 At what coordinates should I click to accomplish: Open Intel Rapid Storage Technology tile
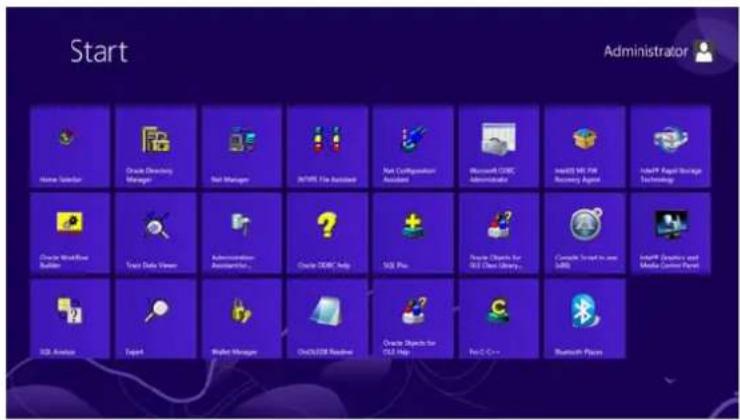[x=671, y=147]
